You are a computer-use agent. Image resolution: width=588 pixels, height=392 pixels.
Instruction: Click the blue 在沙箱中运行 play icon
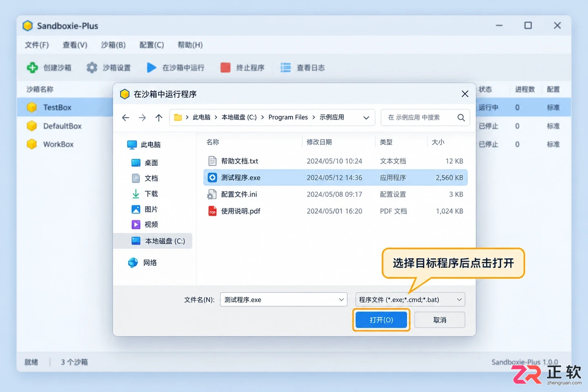pyautogui.click(x=151, y=67)
